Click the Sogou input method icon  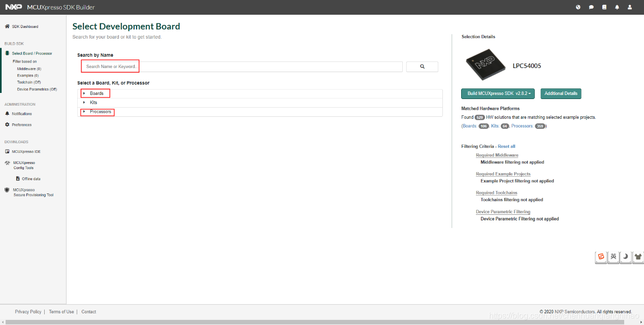pyautogui.click(x=601, y=256)
